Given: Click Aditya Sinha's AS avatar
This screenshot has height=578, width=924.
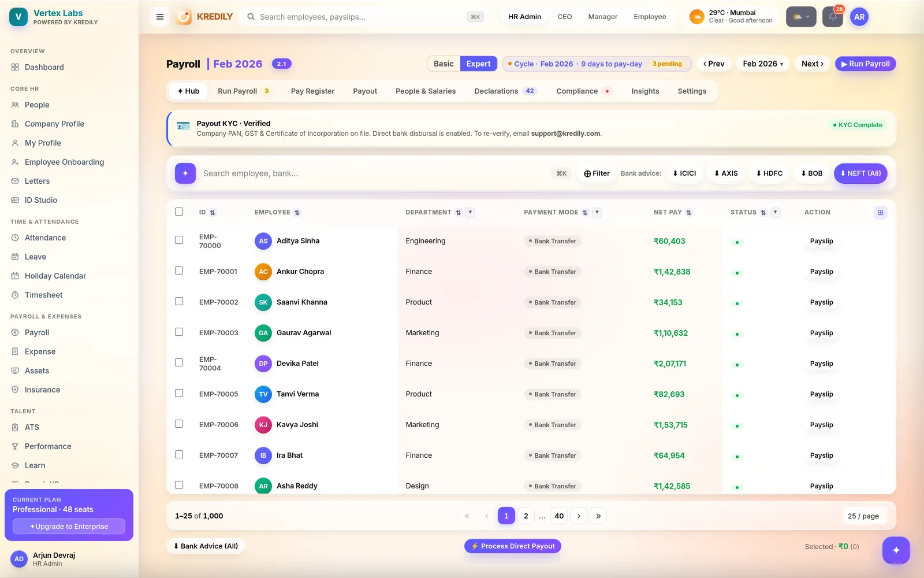Looking at the screenshot, I should point(263,241).
